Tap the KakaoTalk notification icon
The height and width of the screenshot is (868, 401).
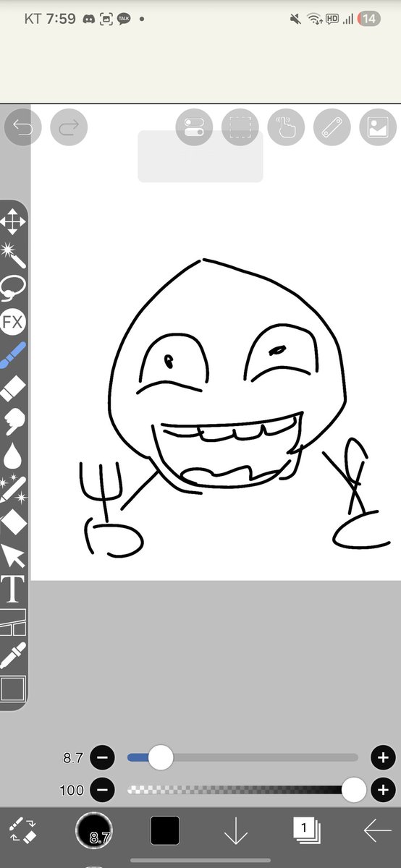point(124,20)
